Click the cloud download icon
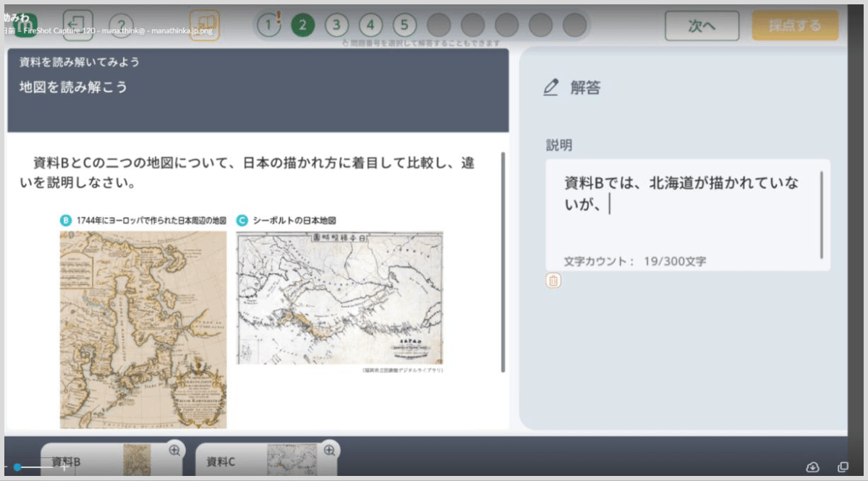 [x=812, y=467]
